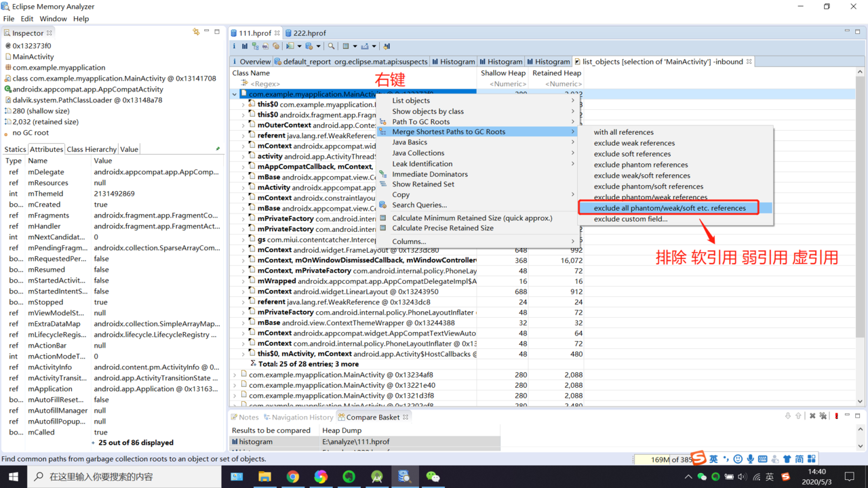Open dropdown arrow next to export icon

[374, 46]
